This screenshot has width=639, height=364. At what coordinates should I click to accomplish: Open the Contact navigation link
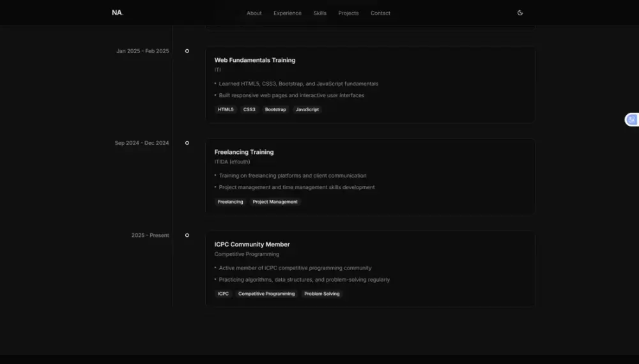380,13
